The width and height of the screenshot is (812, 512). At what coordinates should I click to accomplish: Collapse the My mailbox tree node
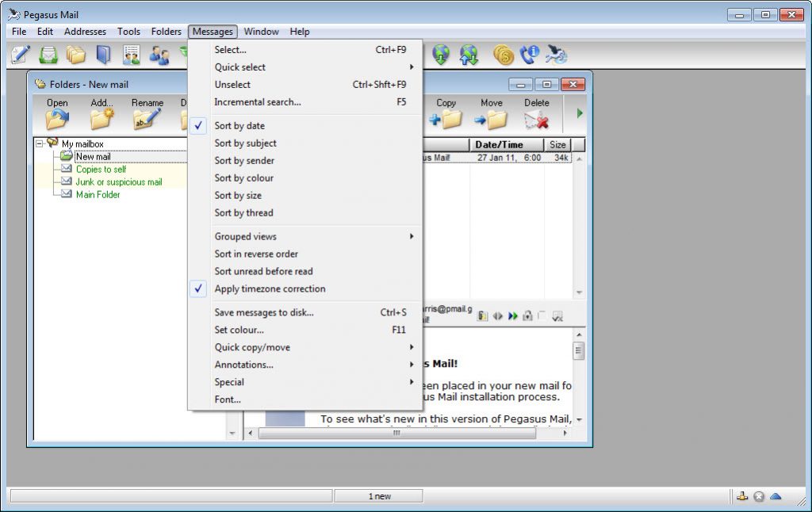40,143
